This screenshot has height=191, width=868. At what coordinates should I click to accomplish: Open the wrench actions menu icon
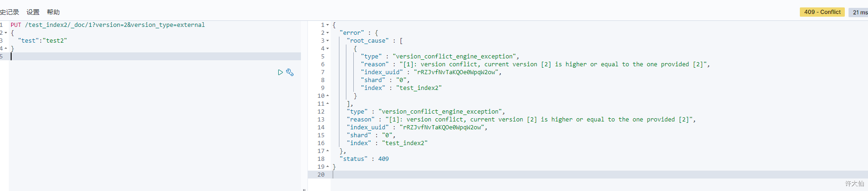coord(290,72)
